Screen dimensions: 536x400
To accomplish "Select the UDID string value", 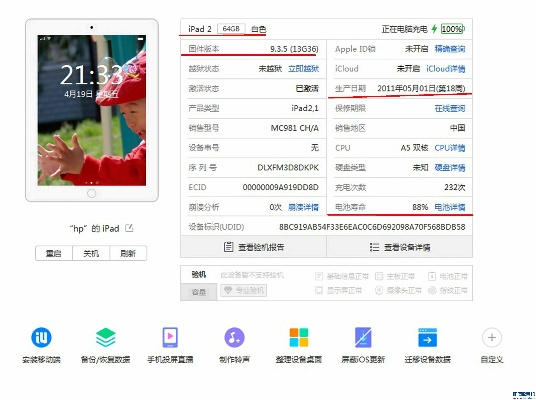I will click(x=372, y=227).
